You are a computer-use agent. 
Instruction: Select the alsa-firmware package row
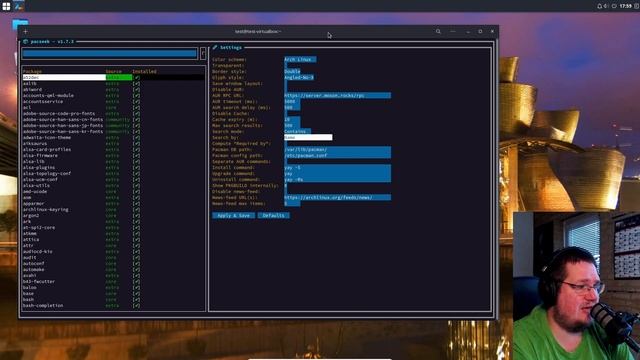coord(113,156)
